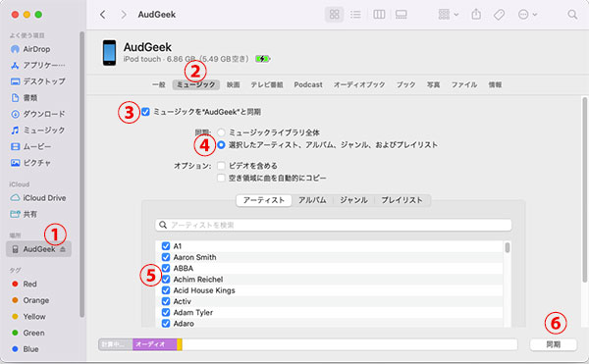Switch to the オーディオブック tab
Viewport: 589px width, 364px height.
[x=359, y=84]
